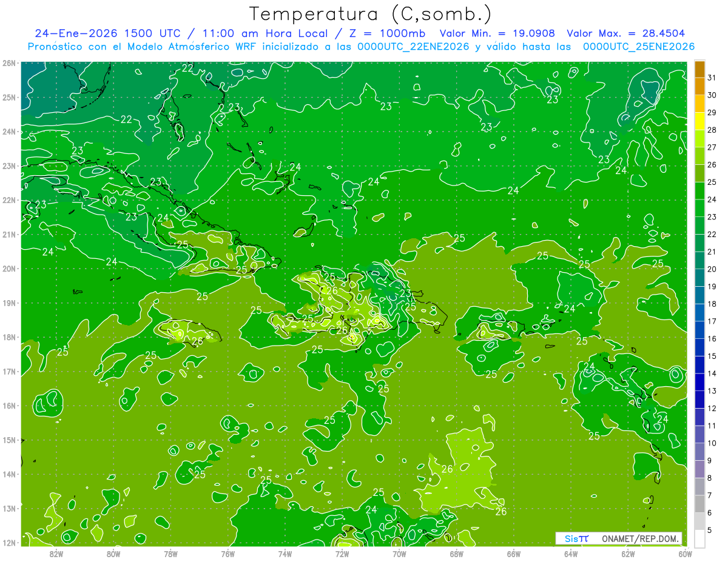Pick the purple colorbar swatch between 8 and 9
This screenshot has width=728, height=562.
699,470
